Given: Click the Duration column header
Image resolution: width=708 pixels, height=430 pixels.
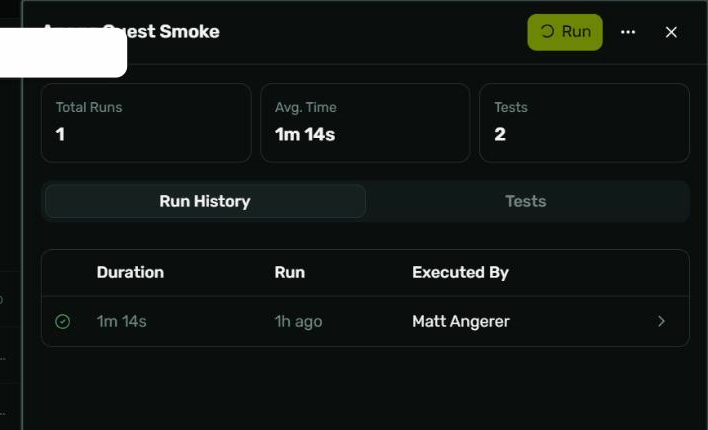Looking at the screenshot, I should pyautogui.click(x=130, y=272).
